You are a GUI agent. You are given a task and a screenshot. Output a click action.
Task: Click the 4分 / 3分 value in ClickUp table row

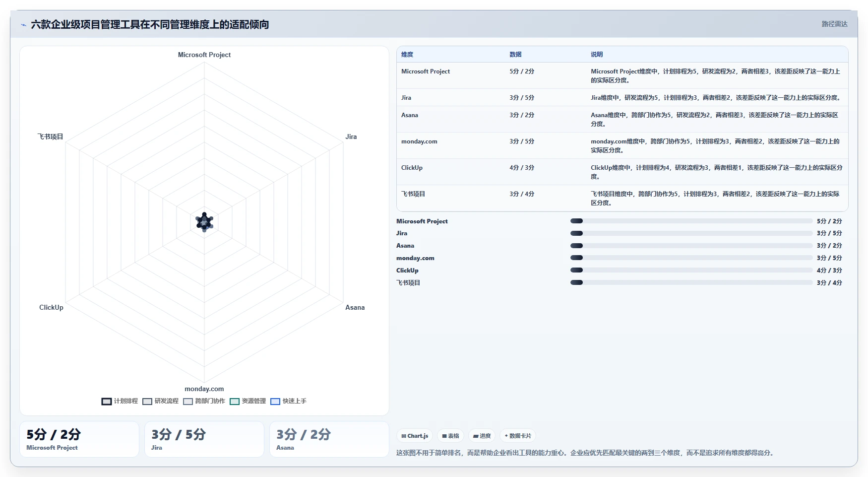[x=522, y=168]
